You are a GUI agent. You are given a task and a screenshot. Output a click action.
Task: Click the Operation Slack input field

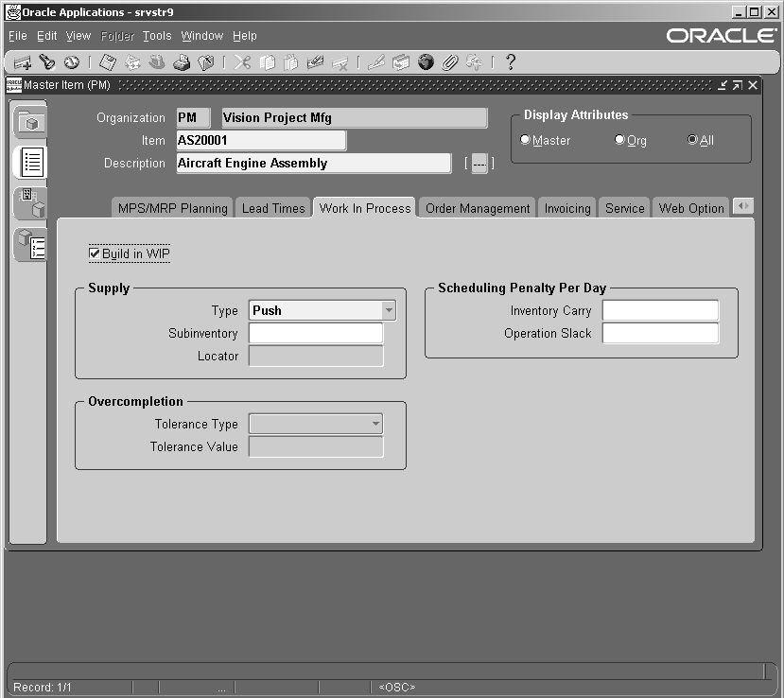coord(660,334)
